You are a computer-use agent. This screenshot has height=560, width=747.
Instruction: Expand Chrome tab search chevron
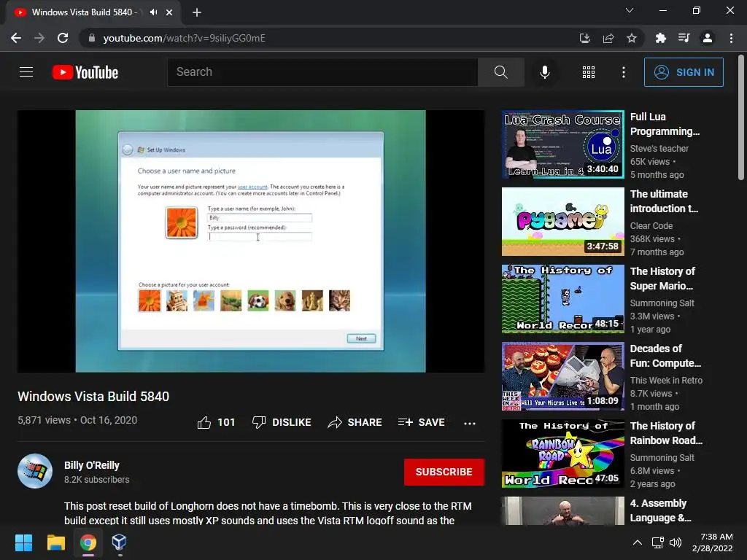[x=630, y=10]
